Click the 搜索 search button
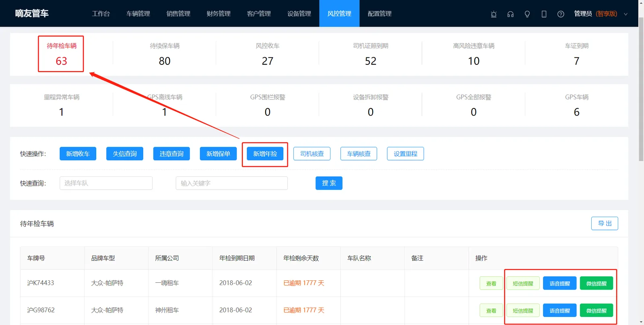The image size is (644, 325). (329, 183)
